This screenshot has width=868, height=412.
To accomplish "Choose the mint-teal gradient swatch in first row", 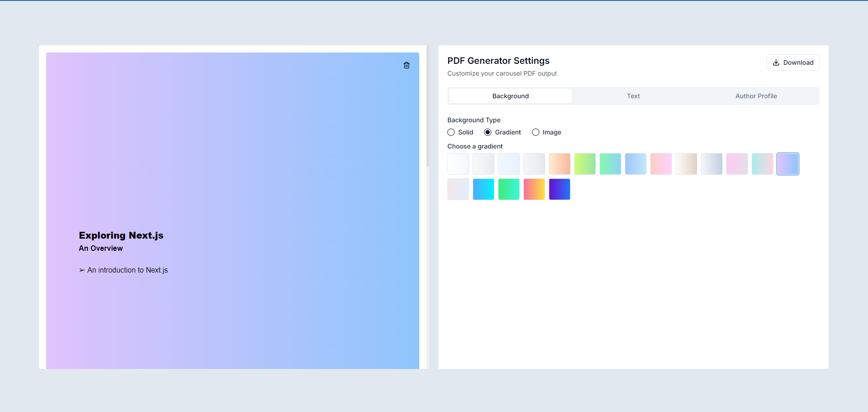I will click(610, 164).
